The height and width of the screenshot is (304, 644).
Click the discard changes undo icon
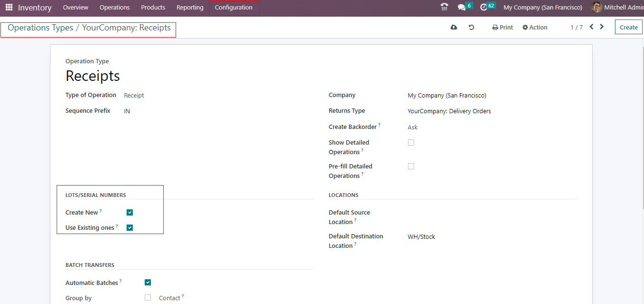point(471,28)
